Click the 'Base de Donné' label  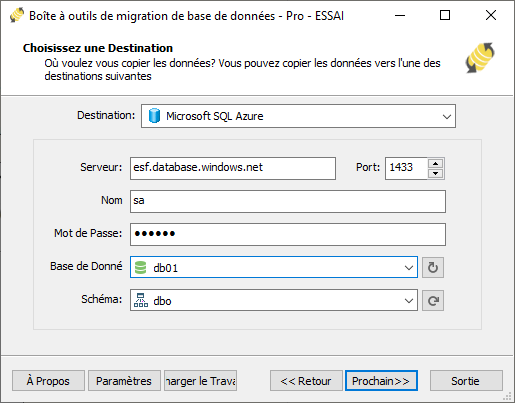pos(86,266)
